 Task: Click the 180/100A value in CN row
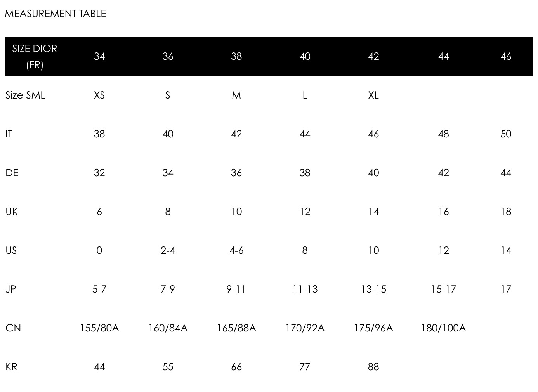tap(443, 328)
